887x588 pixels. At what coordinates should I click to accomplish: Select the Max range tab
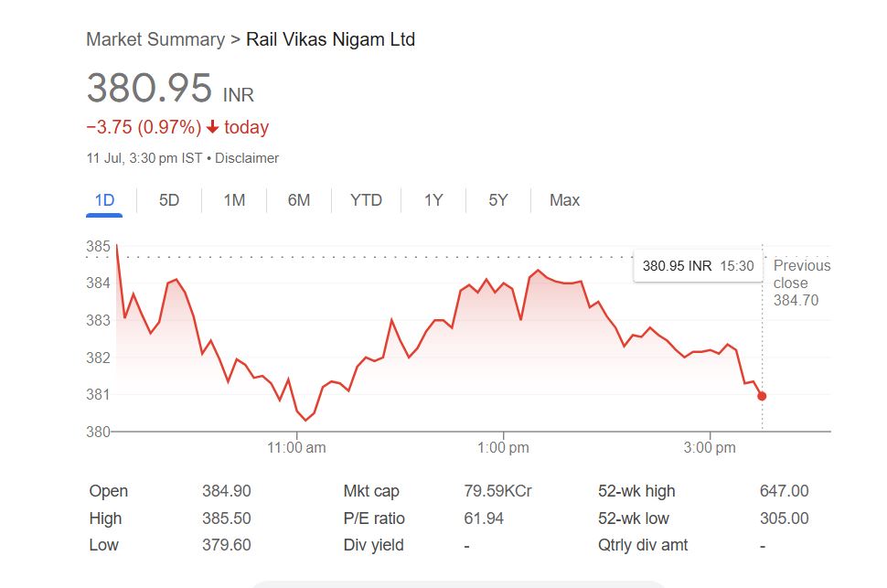564,200
